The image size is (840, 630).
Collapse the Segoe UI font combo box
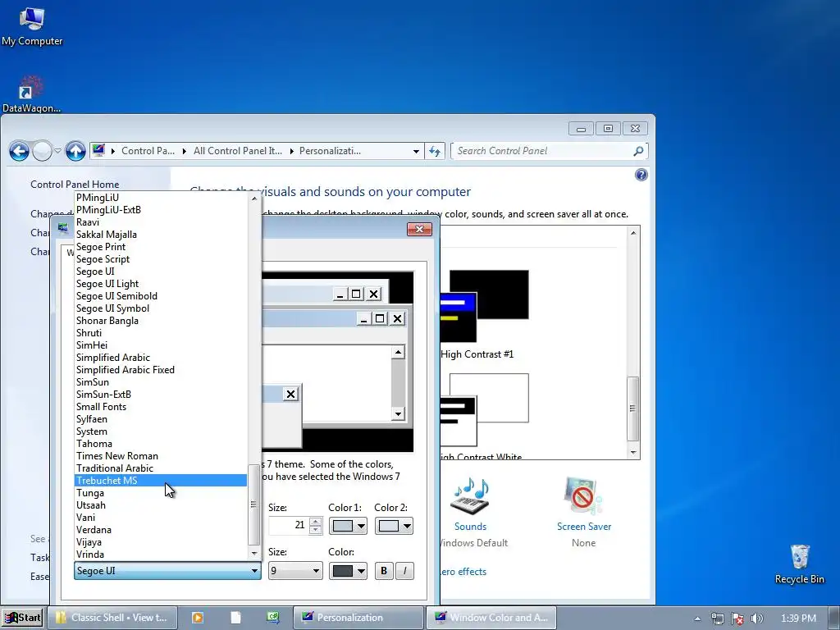tap(167, 571)
